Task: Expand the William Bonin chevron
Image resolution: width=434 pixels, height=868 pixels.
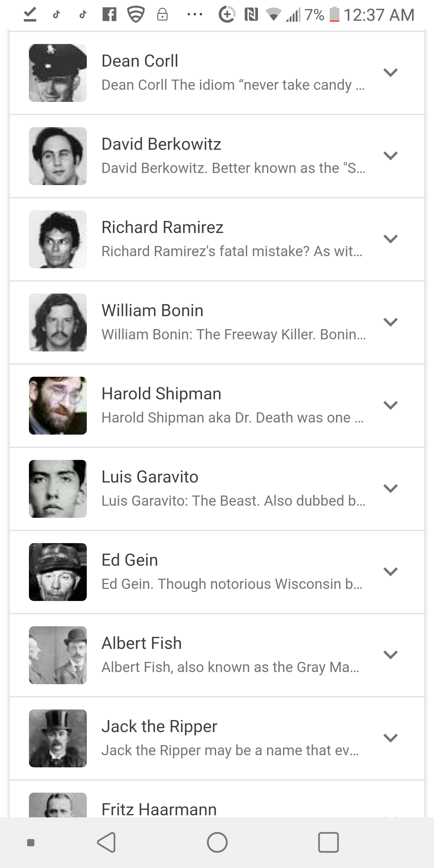Action: pyautogui.click(x=391, y=322)
